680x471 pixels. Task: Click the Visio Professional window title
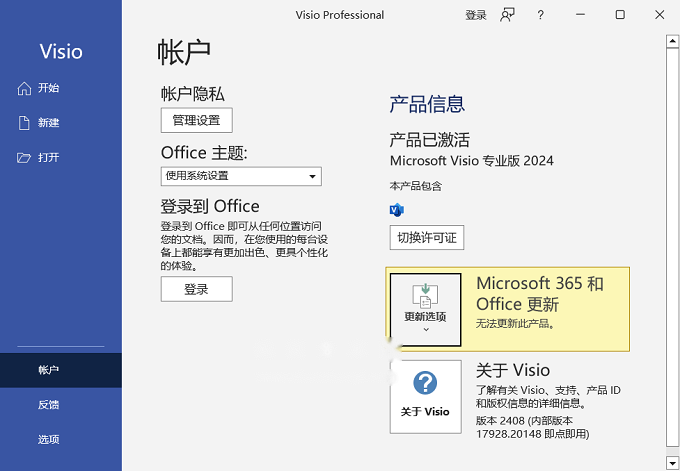coord(340,15)
